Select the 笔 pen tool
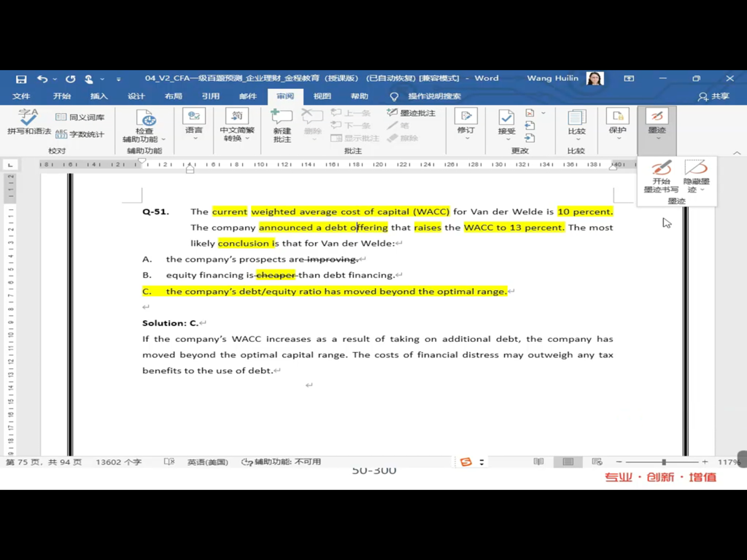This screenshot has height=560, width=747. click(398, 125)
